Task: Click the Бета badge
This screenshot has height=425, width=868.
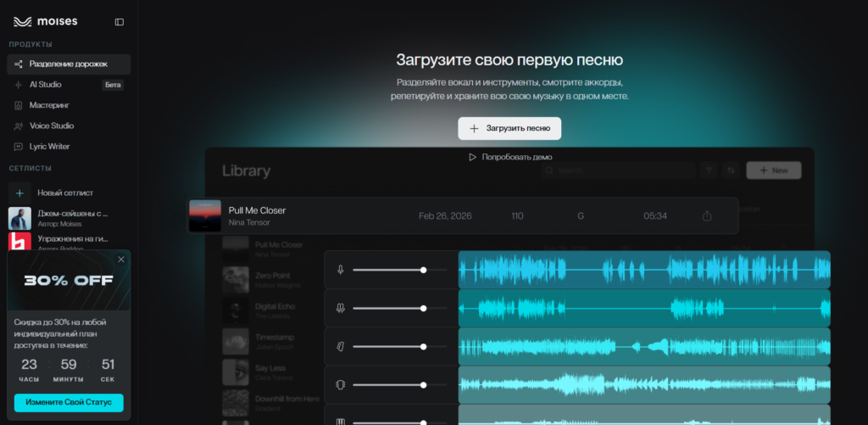Action: coord(113,85)
